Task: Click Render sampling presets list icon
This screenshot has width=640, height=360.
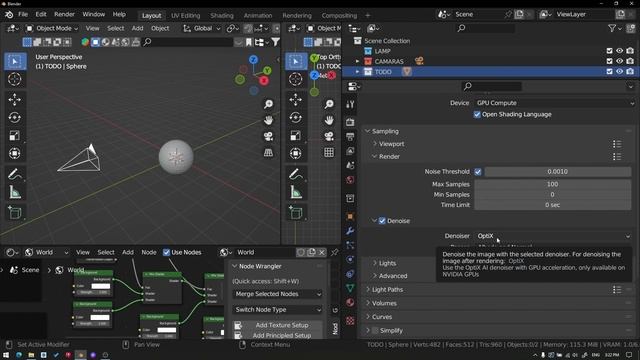Action: [617, 157]
